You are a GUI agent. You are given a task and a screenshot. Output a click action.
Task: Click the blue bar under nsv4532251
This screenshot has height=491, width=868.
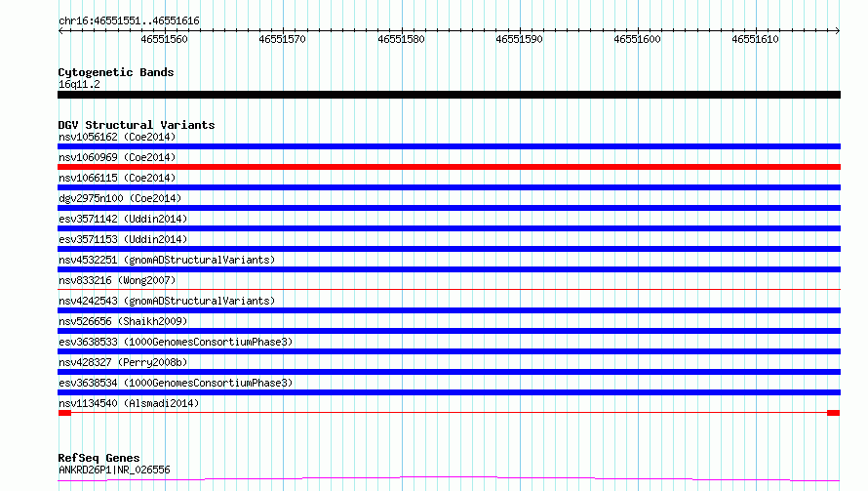(x=449, y=269)
